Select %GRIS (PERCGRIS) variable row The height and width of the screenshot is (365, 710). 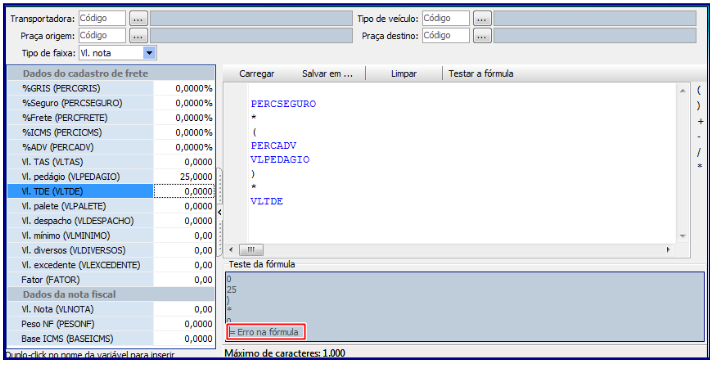coord(111,88)
